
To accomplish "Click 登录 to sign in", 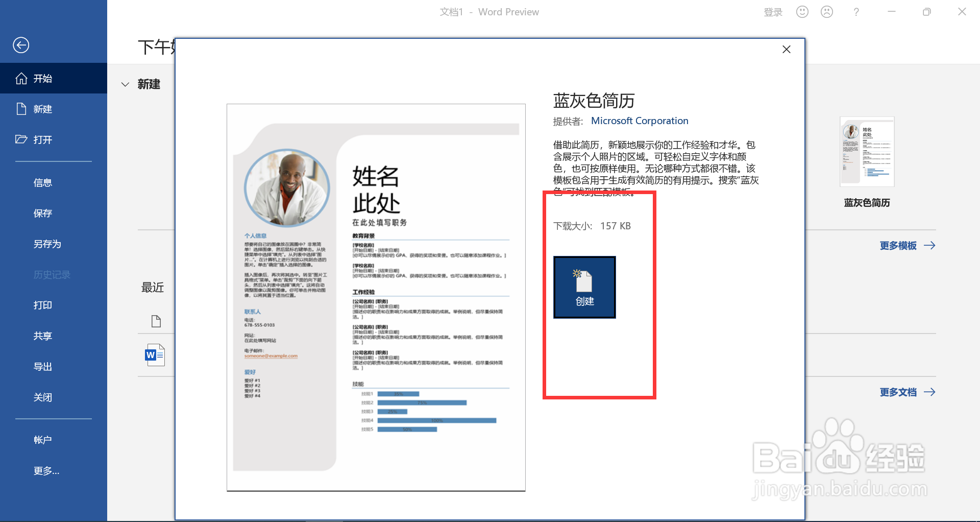I will click(773, 12).
